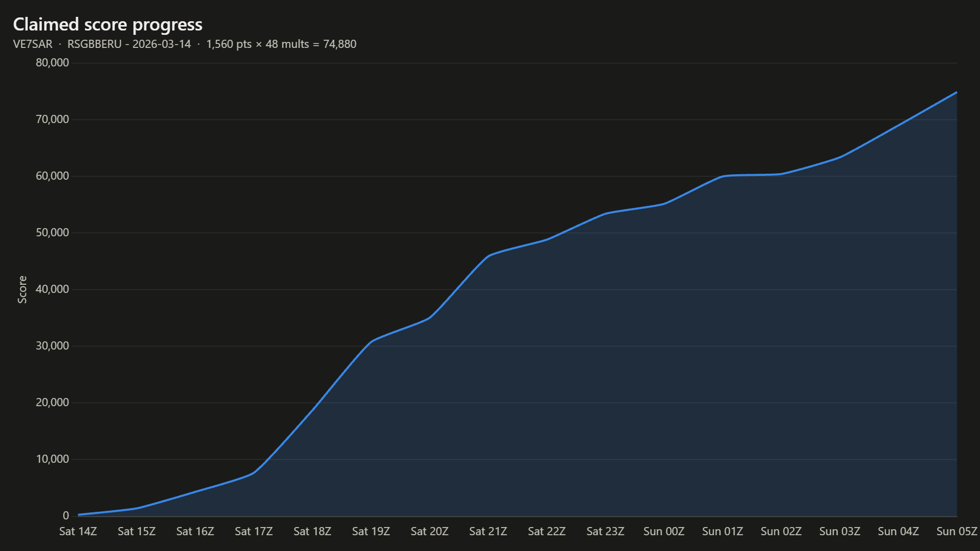The image size is (980, 551).
Task: Click the 'Sun 05Z' x-axis label
Action: pos(957,531)
